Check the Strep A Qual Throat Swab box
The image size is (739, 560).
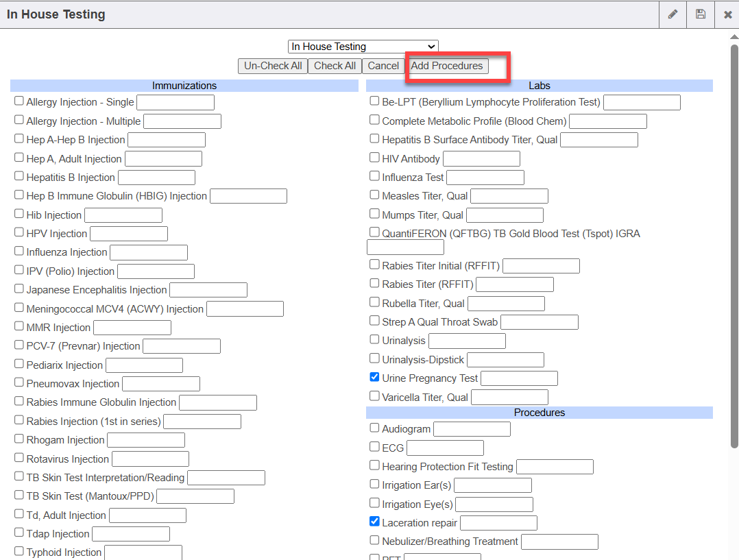click(x=374, y=321)
